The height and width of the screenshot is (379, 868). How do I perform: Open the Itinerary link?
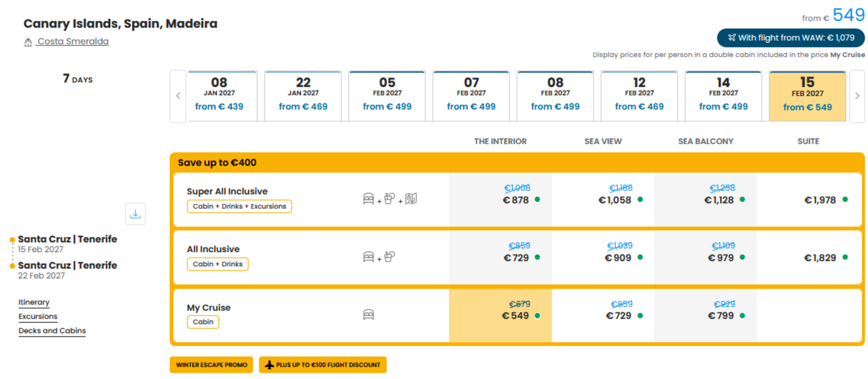point(34,302)
